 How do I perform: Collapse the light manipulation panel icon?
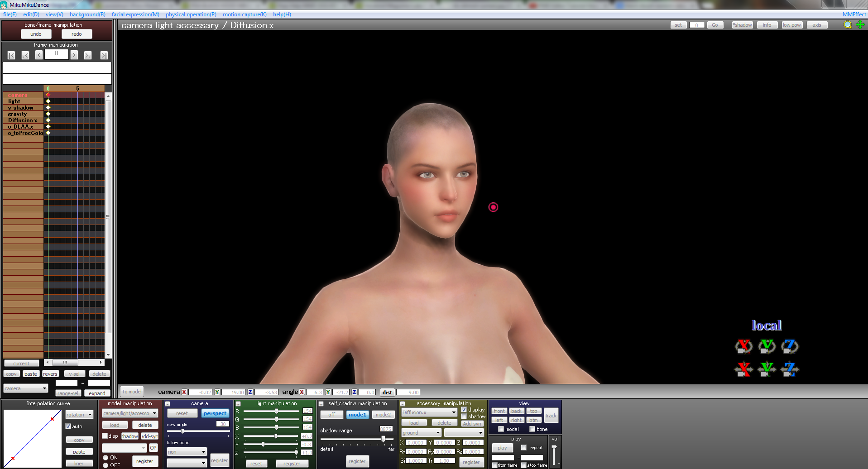tap(238, 404)
